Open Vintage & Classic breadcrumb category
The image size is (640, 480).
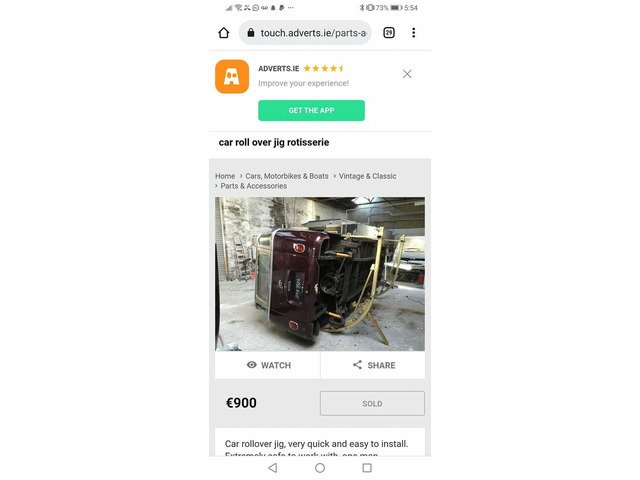point(367,176)
